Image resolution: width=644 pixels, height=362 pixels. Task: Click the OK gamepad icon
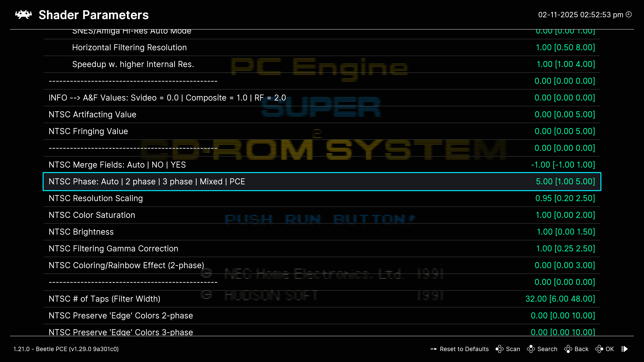point(599,349)
